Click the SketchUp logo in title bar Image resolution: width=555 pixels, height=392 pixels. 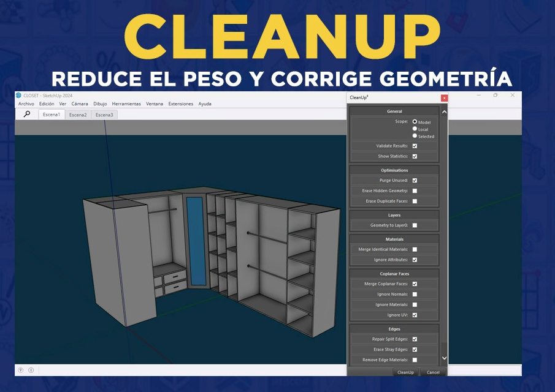click(18, 96)
